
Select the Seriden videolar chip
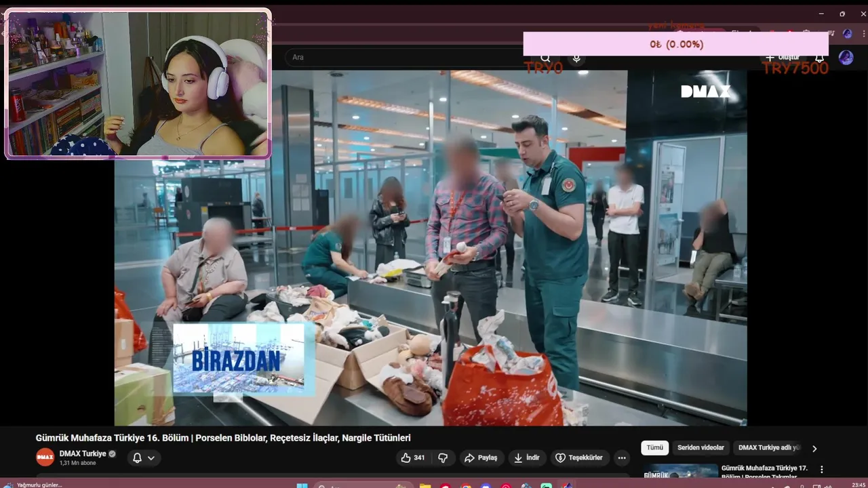[701, 448]
